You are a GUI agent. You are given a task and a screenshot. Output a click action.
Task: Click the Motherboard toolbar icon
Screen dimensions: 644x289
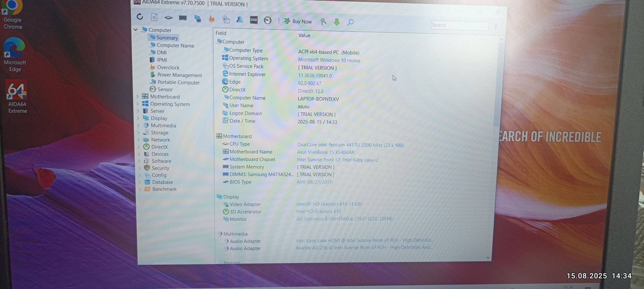[168, 18]
